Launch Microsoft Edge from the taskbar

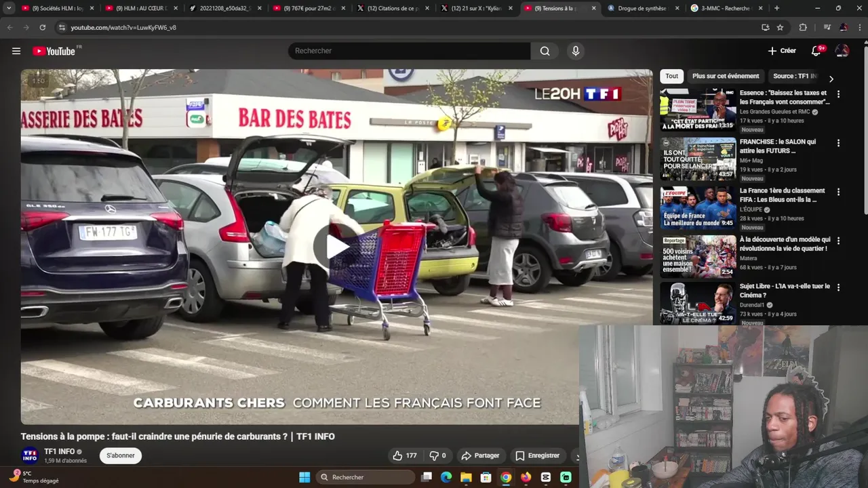(446, 477)
